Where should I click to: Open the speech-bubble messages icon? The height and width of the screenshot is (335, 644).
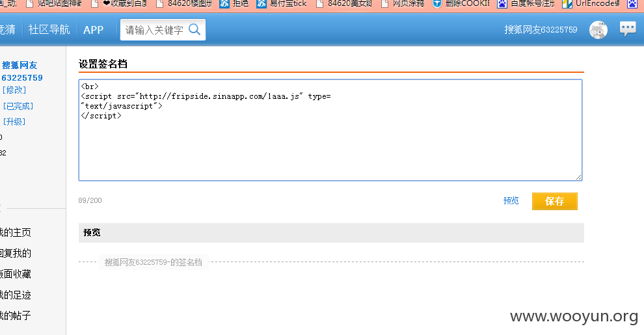pos(628,29)
